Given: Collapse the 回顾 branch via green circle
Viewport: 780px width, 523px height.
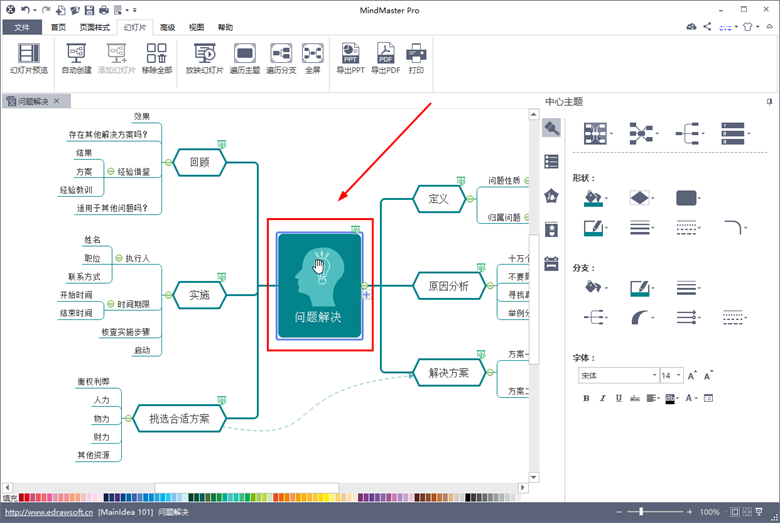Looking at the screenshot, I should click(x=168, y=162).
